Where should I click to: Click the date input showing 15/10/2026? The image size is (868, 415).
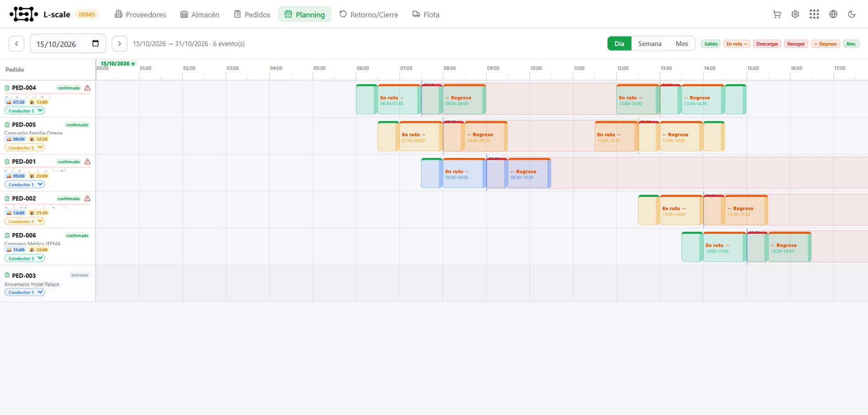pyautogui.click(x=68, y=44)
